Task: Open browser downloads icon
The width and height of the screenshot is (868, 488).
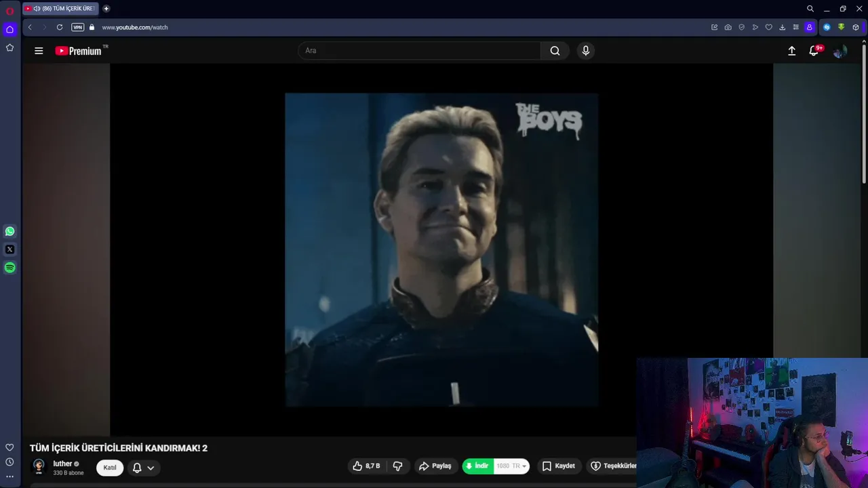Action: pos(782,27)
